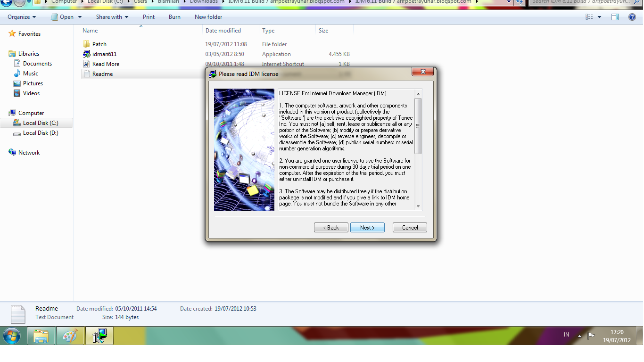Click inside the IDM license text box

pos(346,150)
